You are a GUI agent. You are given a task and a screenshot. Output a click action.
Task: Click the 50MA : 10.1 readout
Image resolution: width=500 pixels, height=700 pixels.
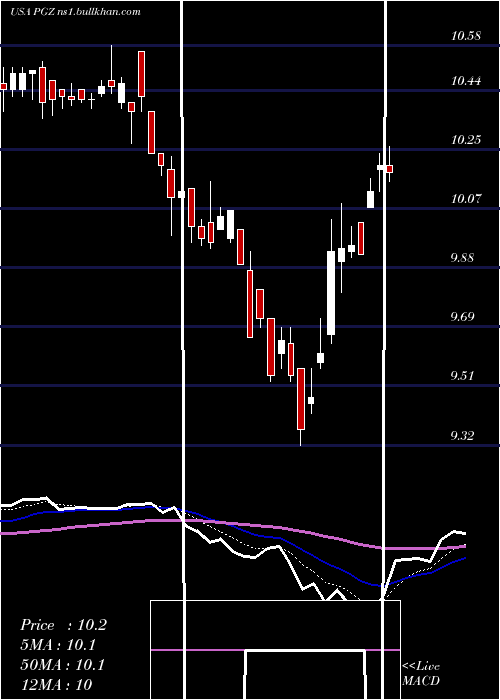[62, 665]
